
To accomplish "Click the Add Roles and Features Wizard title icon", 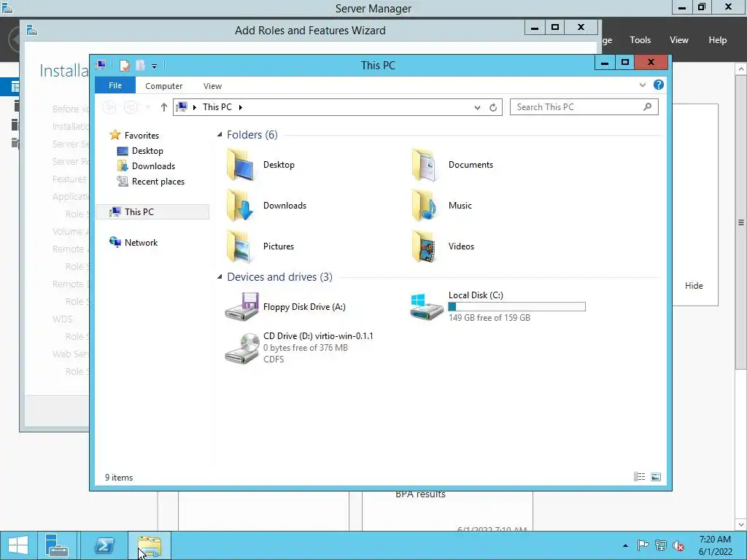I will (x=32, y=31).
